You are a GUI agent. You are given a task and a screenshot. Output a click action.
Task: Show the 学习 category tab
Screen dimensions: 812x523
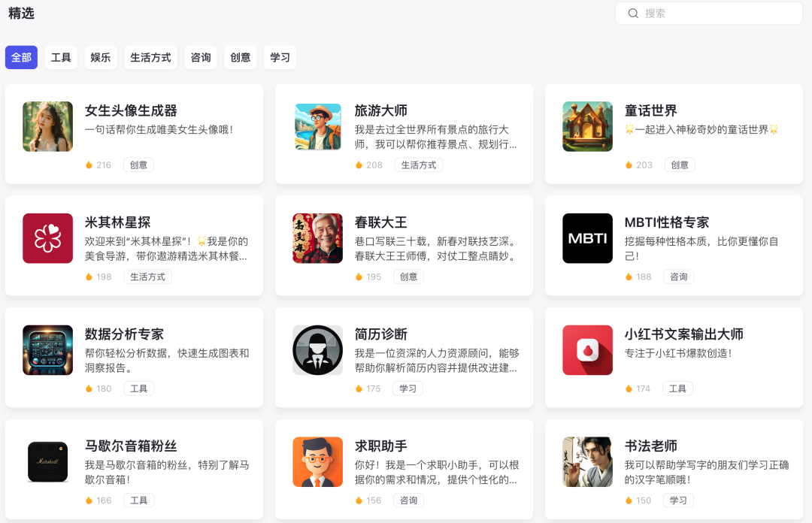(280, 58)
